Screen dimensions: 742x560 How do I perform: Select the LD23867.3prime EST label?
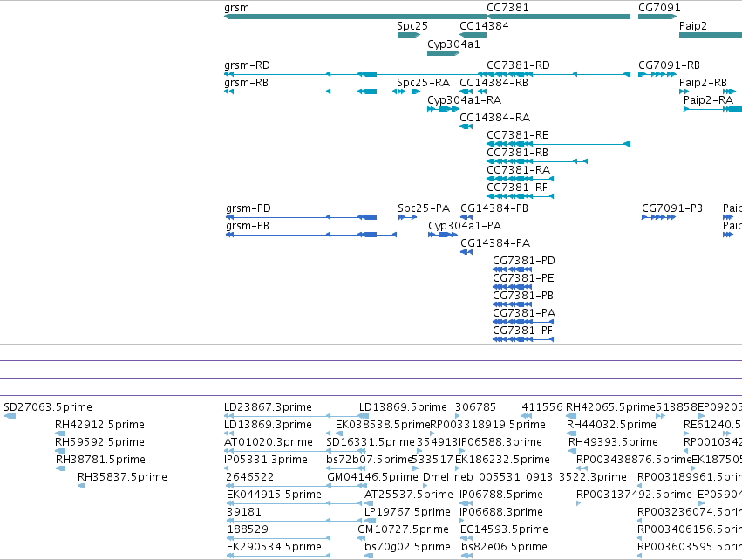click(268, 407)
